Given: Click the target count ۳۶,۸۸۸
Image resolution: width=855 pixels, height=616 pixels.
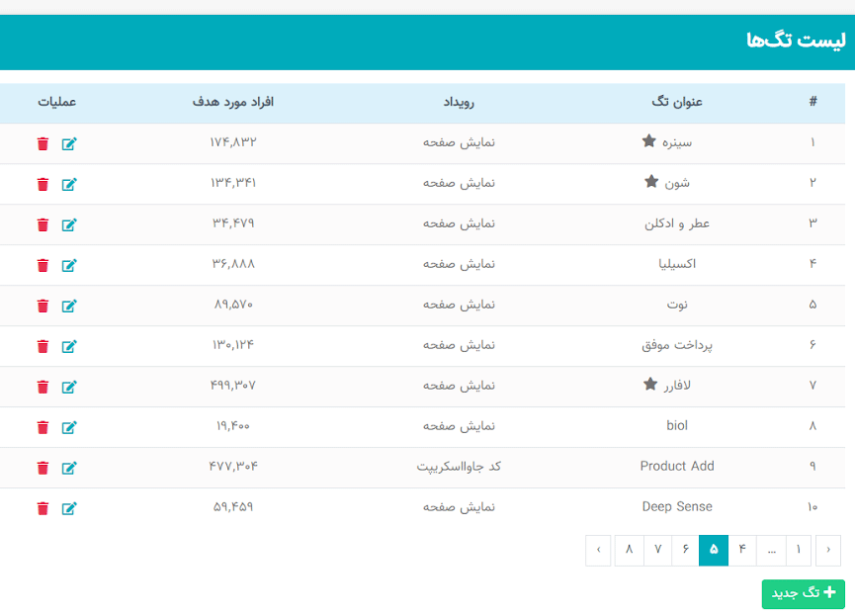Looking at the screenshot, I should (x=233, y=264).
